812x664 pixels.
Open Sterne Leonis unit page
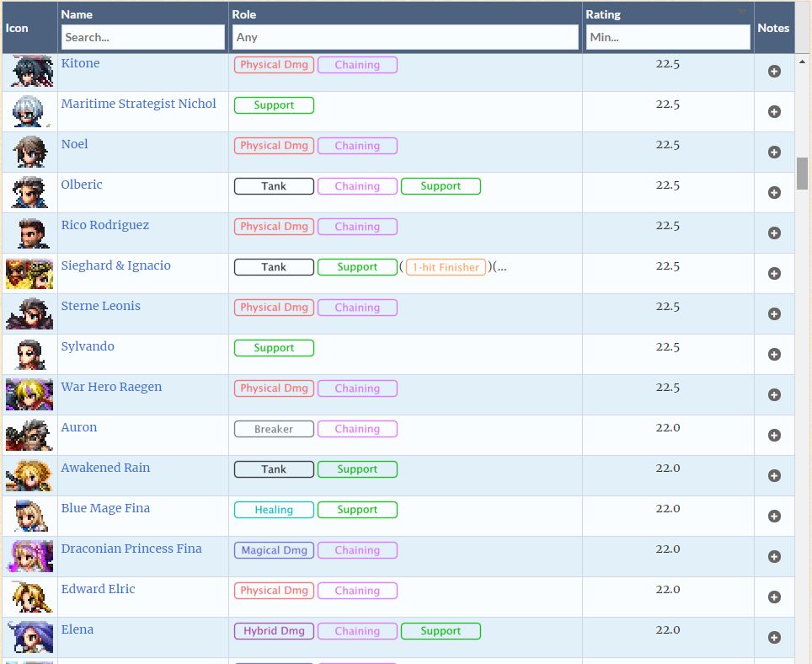(x=101, y=306)
